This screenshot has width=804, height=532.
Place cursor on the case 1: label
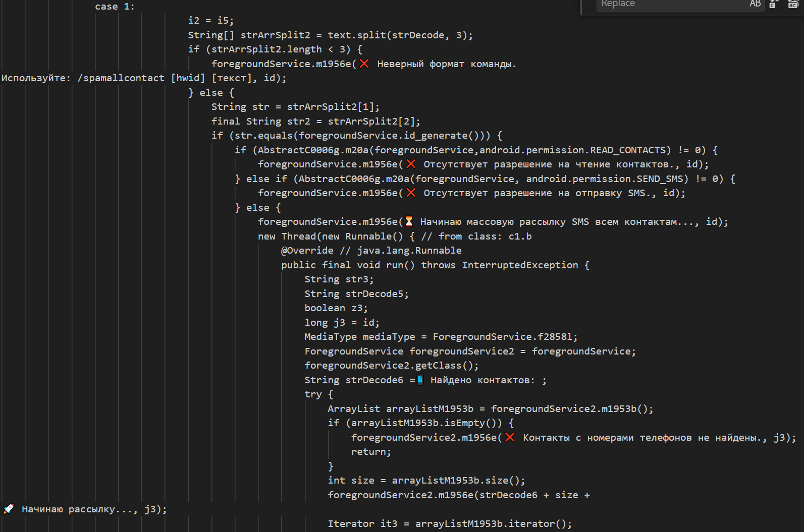tap(115, 7)
